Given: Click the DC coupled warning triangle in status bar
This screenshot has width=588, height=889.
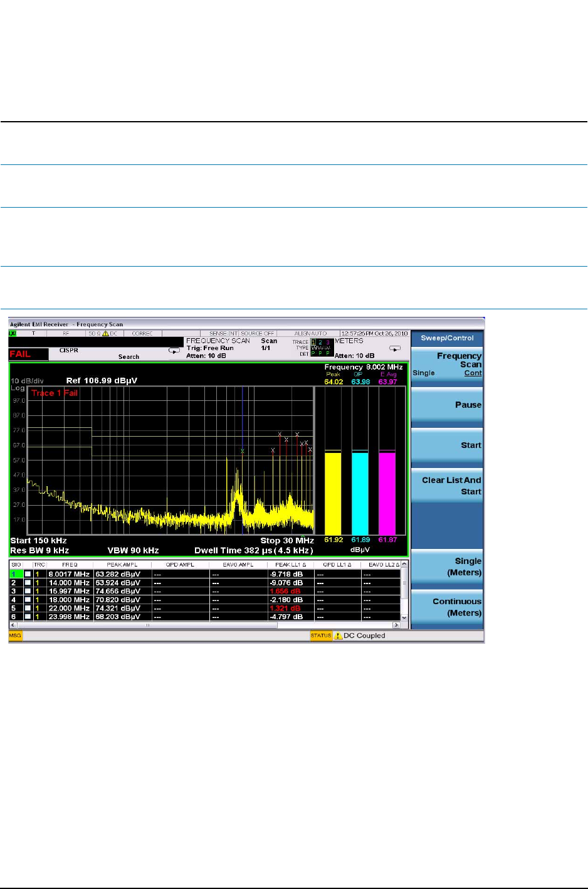Looking at the screenshot, I should [339, 636].
